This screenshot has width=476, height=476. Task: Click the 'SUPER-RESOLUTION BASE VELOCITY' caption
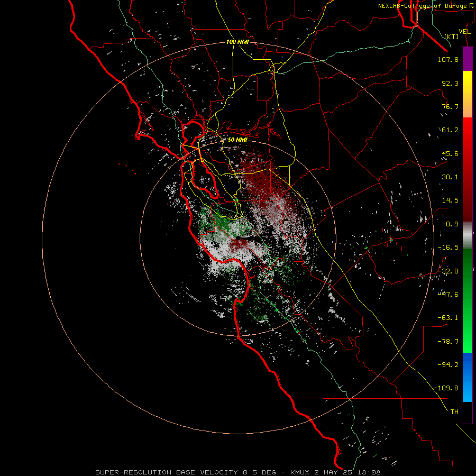tap(167, 472)
